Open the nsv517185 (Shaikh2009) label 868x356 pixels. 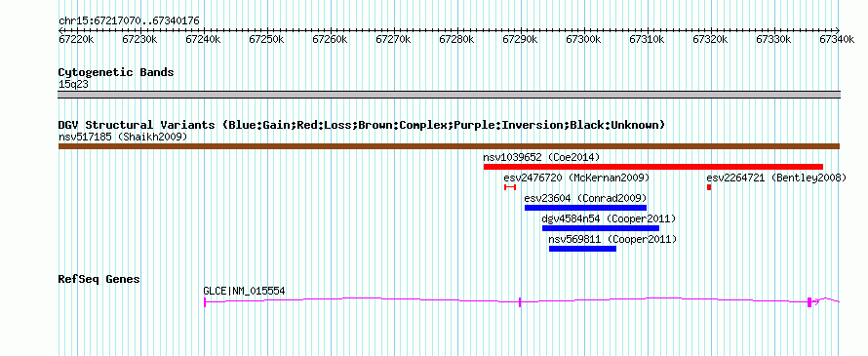click(x=123, y=137)
